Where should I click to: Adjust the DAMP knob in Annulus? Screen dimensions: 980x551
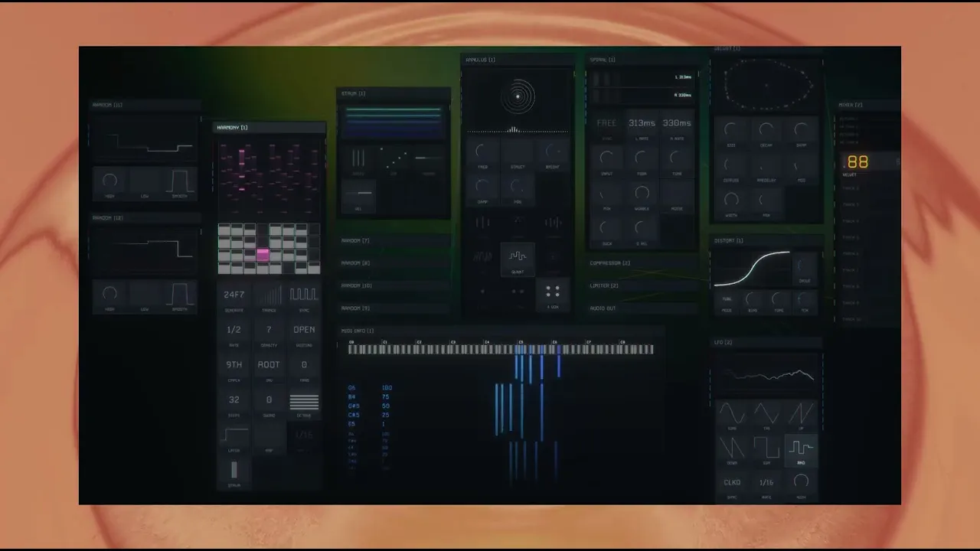(x=482, y=187)
